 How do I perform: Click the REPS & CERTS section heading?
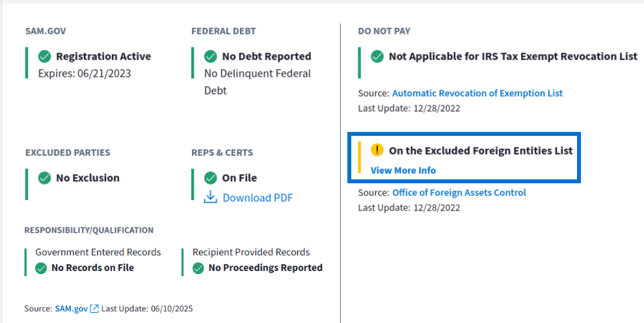click(222, 153)
